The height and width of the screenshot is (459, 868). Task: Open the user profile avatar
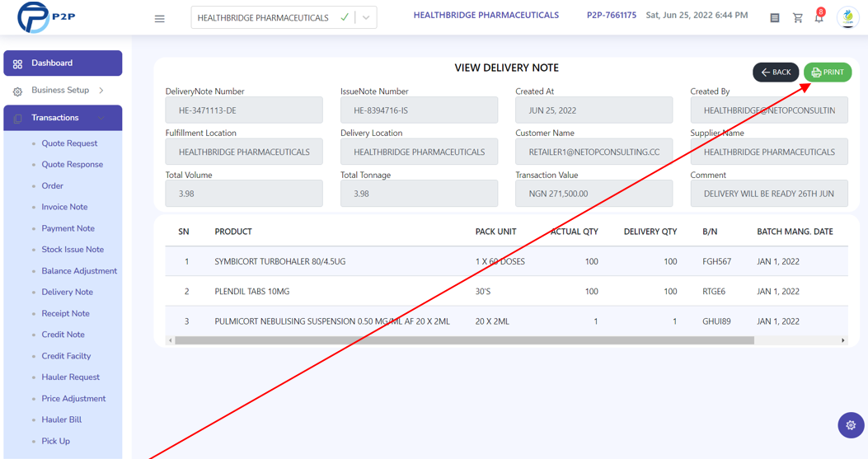click(x=847, y=18)
